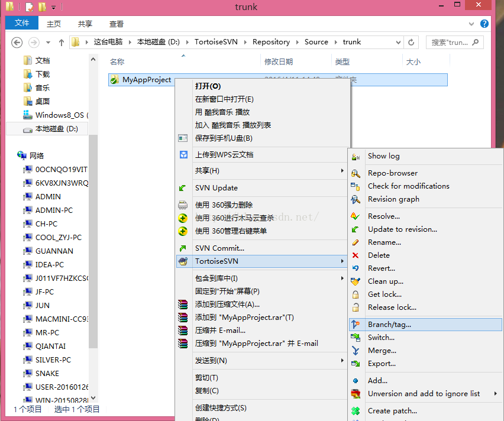Viewport: 504px width, 421px height.
Task: Click the Check for modifications icon
Action: coord(356,186)
